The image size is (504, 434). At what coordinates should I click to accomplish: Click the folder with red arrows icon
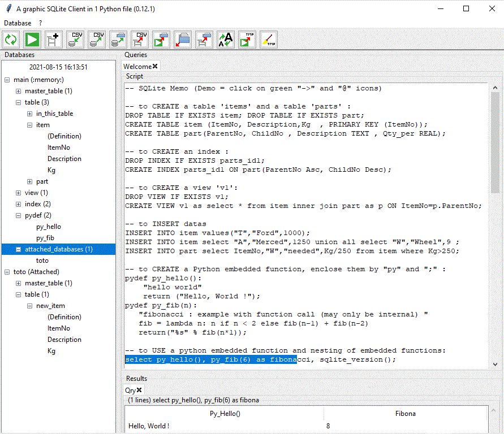[x=183, y=40]
